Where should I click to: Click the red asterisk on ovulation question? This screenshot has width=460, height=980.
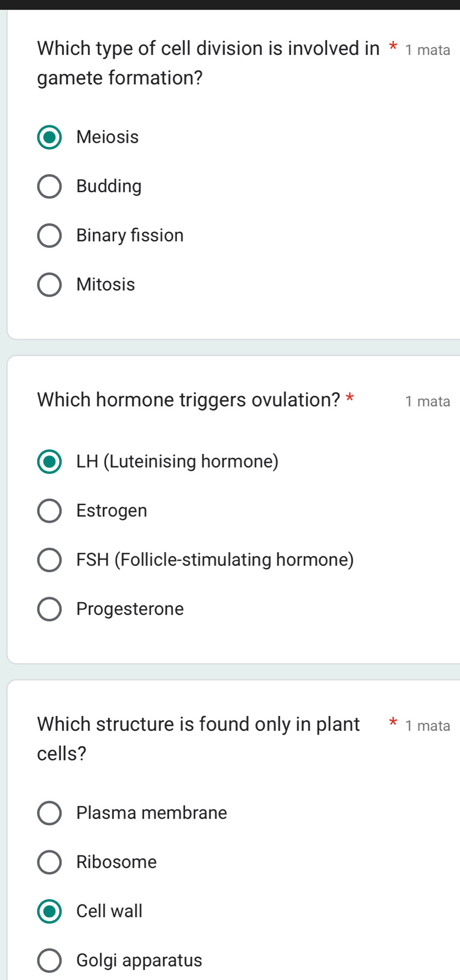[351, 397]
